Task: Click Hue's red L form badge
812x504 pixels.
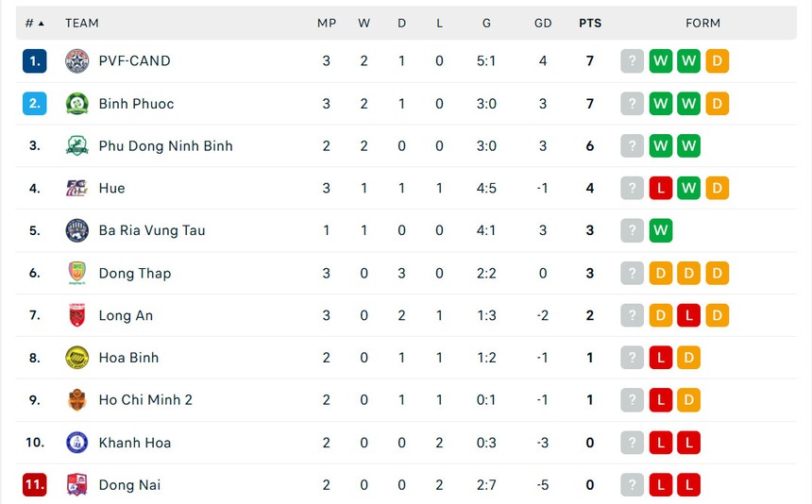Action: tap(660, 188)
